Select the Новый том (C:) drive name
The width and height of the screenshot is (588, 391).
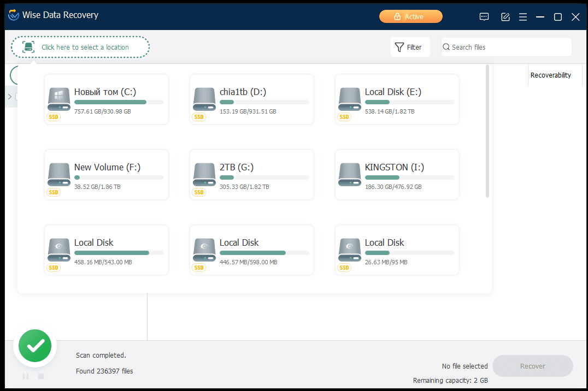pyautogui.click(x=105, y=92)
